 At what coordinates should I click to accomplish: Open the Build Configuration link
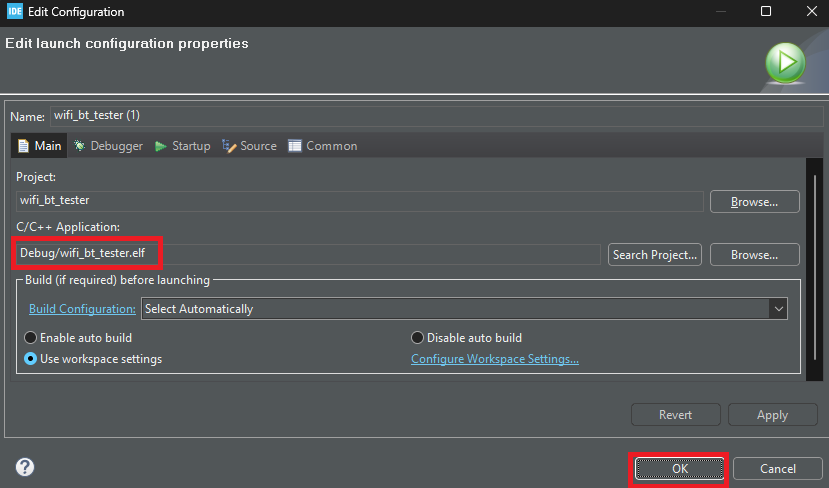coord(82,309)
